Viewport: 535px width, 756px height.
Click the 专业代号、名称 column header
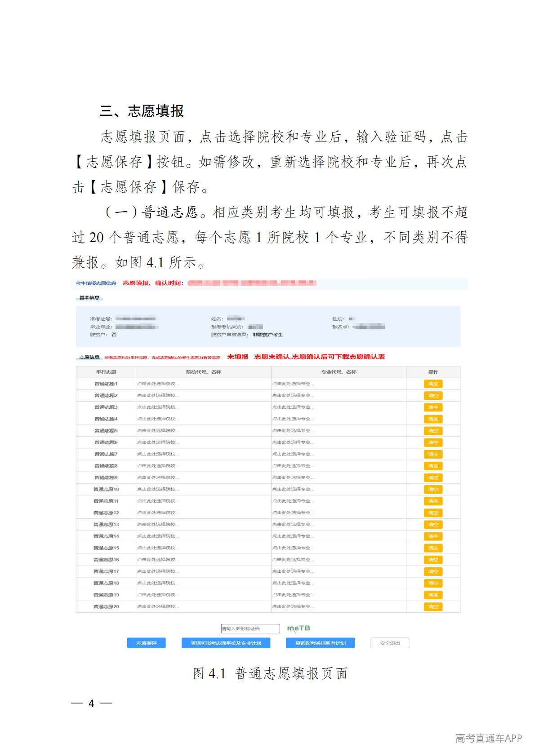click(339, 372)
